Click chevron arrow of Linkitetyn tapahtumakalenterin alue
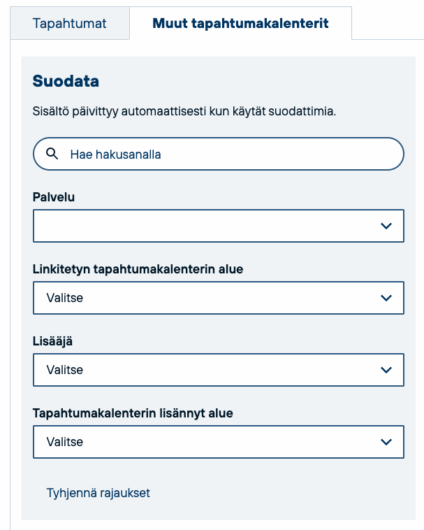This screenshot has height=530, width=424. click(x=386, y=298)
